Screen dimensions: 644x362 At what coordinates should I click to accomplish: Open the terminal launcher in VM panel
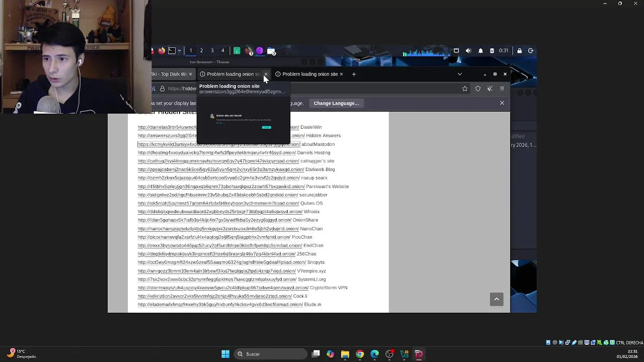click(x=172, y=51)
